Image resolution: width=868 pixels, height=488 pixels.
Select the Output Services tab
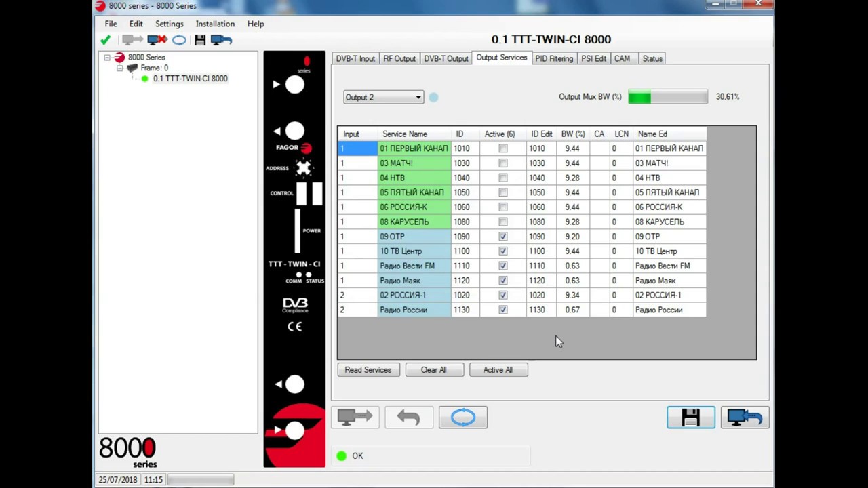point(502,58)
